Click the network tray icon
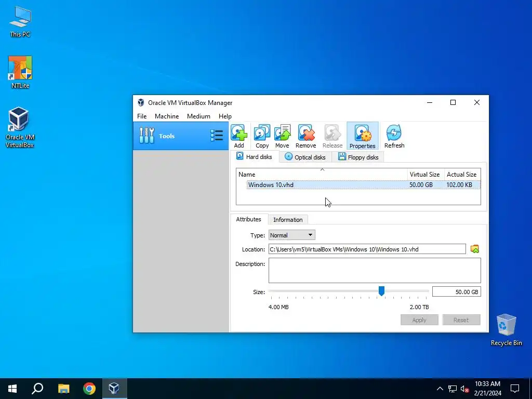Screen dimensions: 532x399 [453, 389]
